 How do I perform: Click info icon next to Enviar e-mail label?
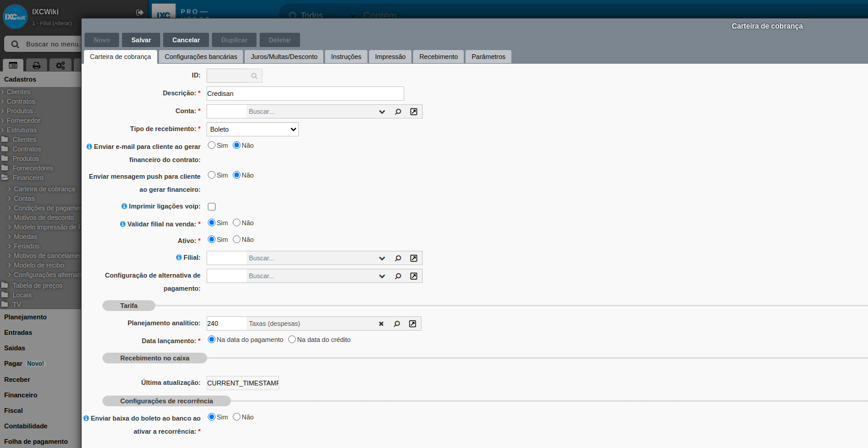[x=89, y=147]
